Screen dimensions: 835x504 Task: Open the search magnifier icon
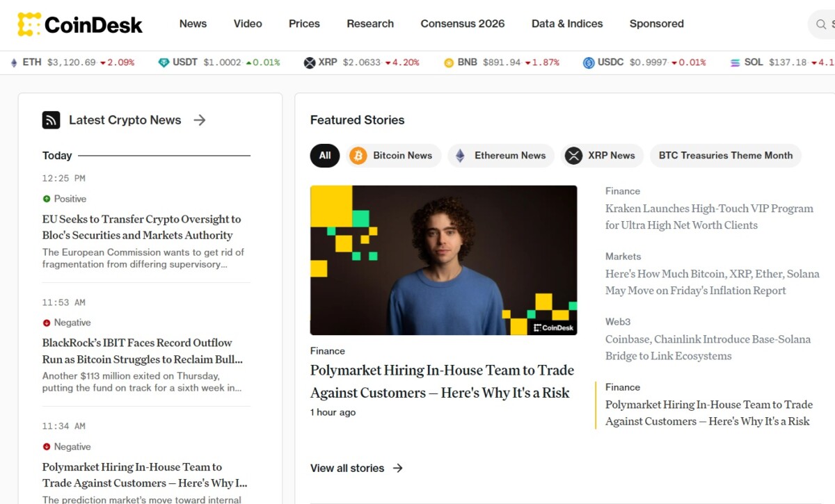click(x=821, y=24)
